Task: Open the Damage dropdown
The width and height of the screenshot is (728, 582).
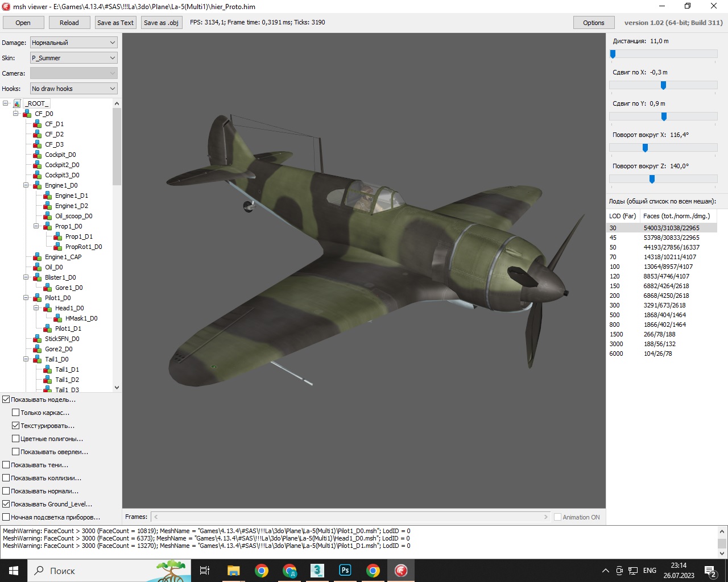Action: click(x=73, y=43)
